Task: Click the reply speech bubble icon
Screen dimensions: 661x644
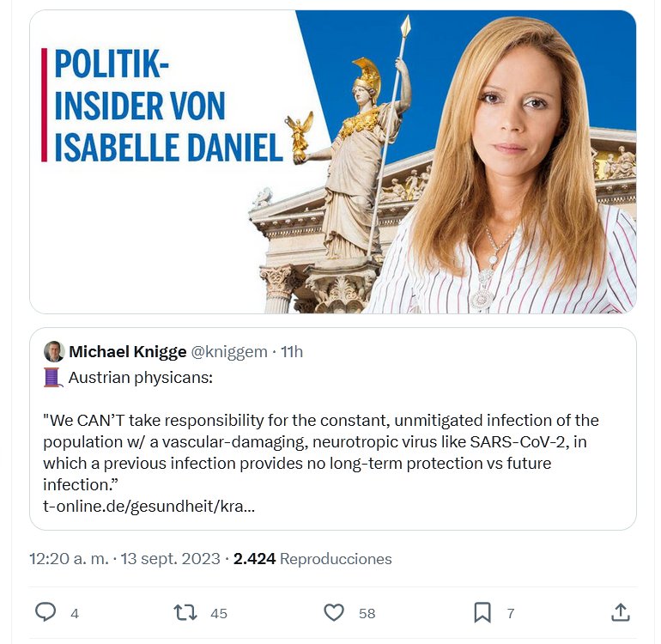Action: (x=45, y=612)
